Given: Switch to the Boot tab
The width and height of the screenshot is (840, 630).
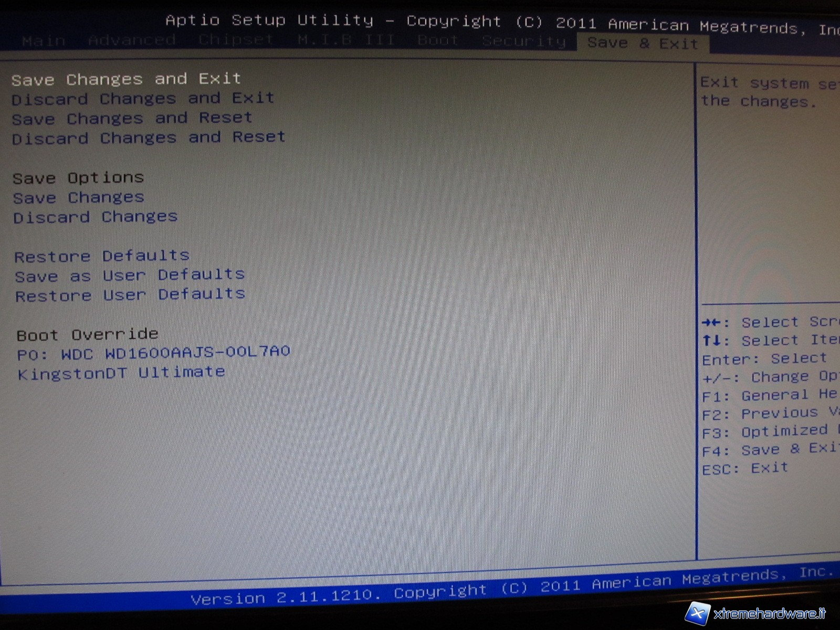Looking at the screenshot, I should 438,41.
